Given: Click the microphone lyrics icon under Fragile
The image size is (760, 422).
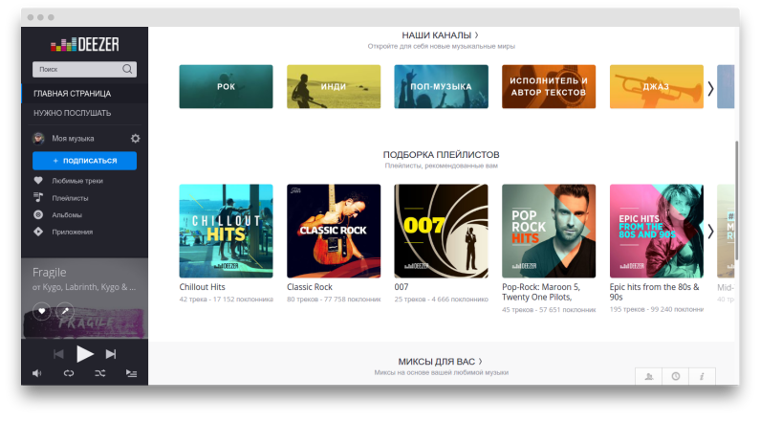Looking at the screenshot, I should [x=65, y=311].
